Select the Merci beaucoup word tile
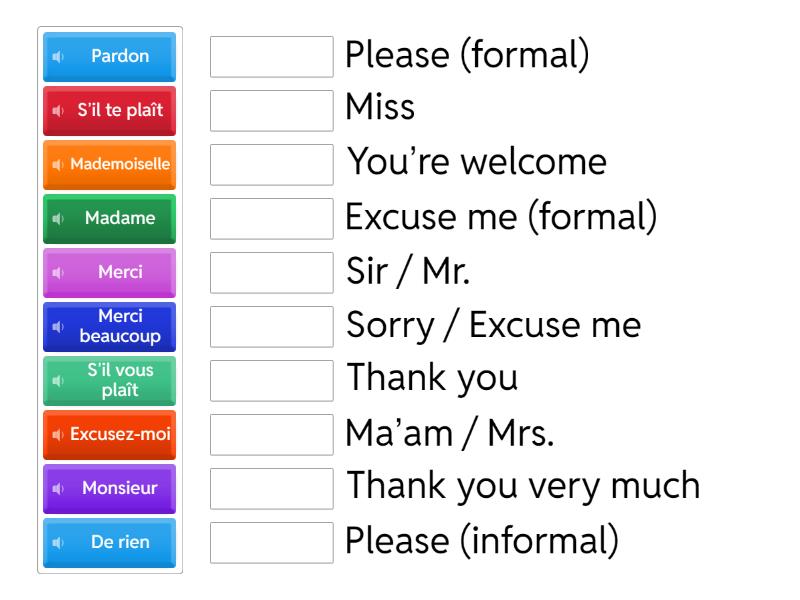Image resolution: width=800 pixels, height=600 pixels. pos(120,327)
